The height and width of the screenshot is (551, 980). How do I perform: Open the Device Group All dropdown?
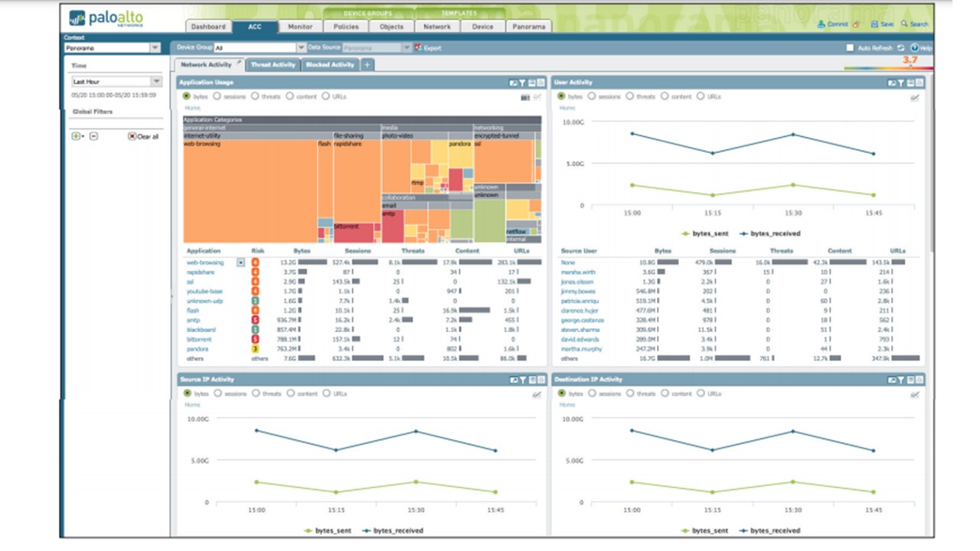click(301, 47)
